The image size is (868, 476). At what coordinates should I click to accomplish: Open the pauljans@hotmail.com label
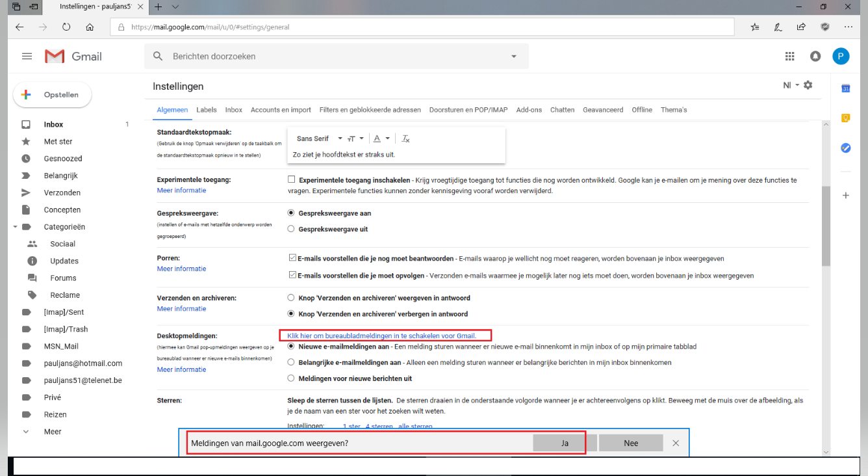click(x=83, y=364)
